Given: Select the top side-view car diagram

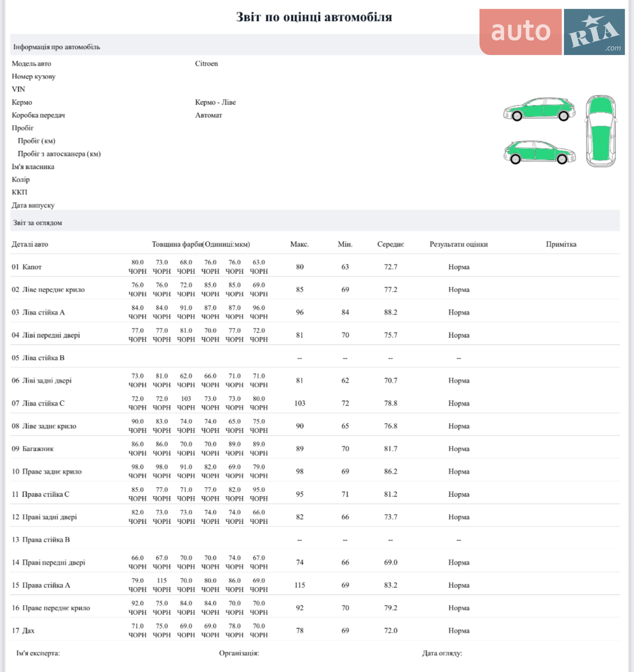Looking at the screenshot, I should [539, 109].
